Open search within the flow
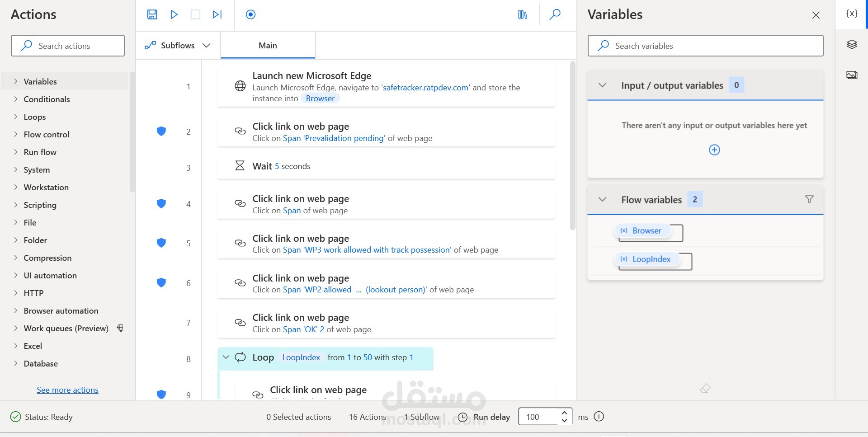Screen dimensions: 868x437 555,14
